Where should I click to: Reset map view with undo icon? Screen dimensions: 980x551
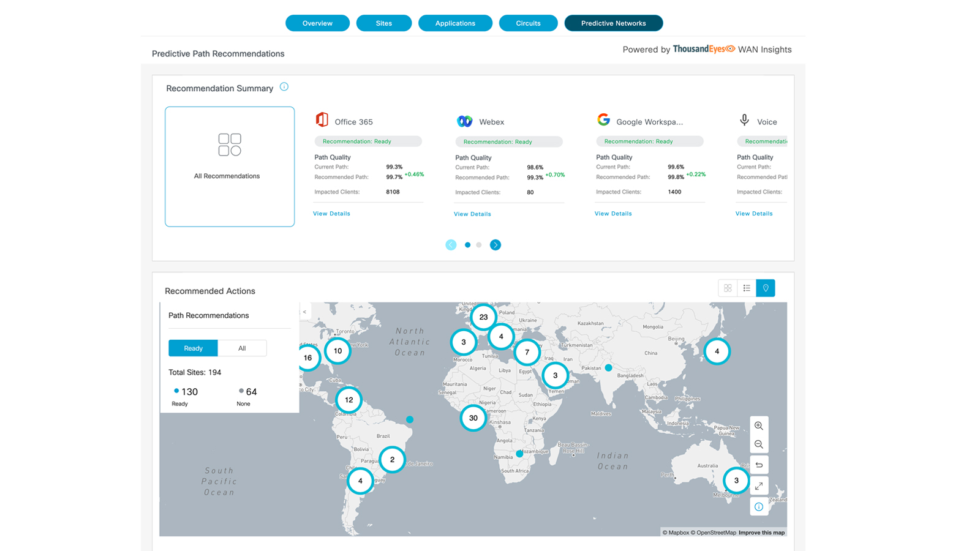coord(759,465)
